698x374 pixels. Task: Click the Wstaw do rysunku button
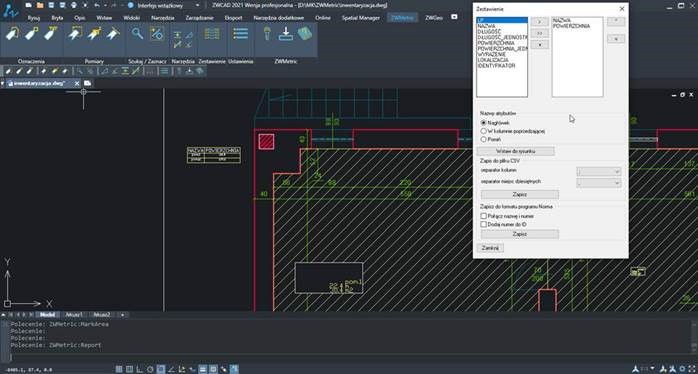pyautogui.click(x=515, y=151)
